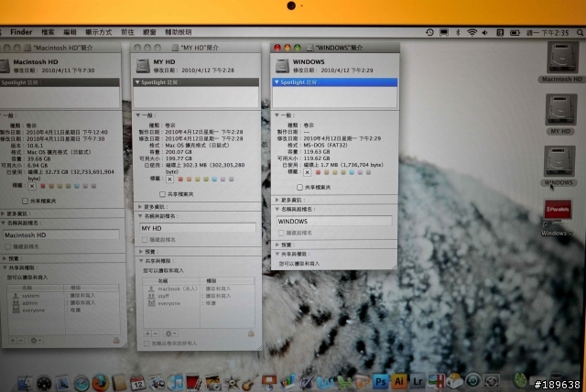The height and width of the screenshot is (392, 586).
Task: Open Finder from the Dock
Action: coord(25,383)
